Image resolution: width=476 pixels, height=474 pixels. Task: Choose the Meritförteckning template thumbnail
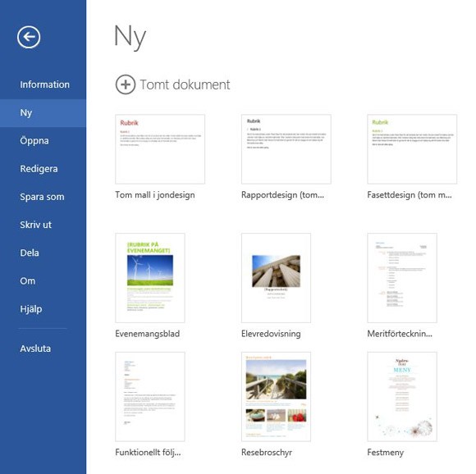click(402, 278)
